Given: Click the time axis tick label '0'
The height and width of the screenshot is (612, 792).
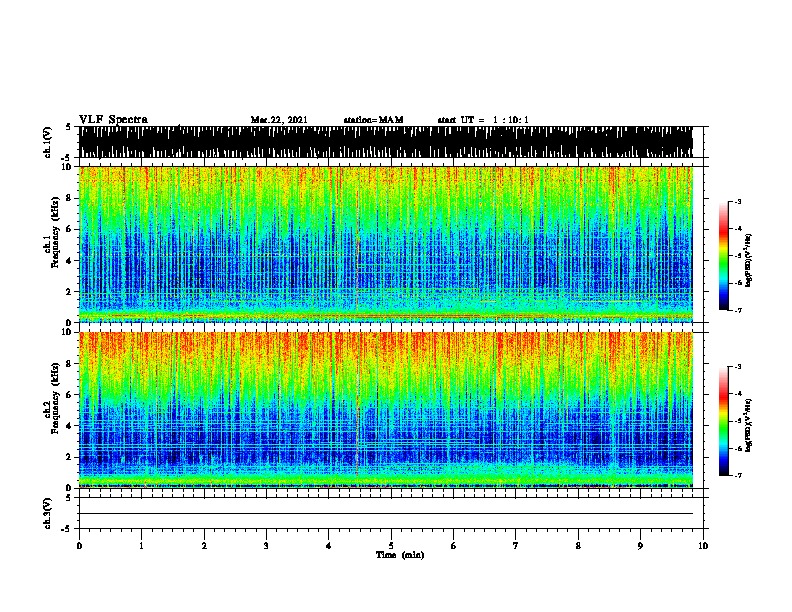Looking at the screenshot, I should pos(79,546).
